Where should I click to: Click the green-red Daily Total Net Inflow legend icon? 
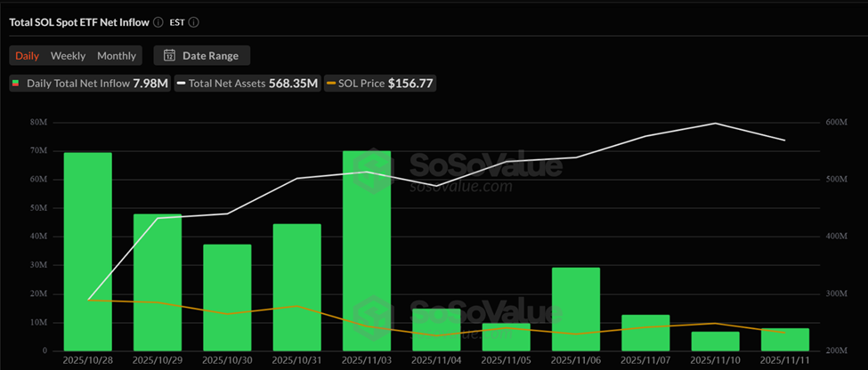[18, 83]
